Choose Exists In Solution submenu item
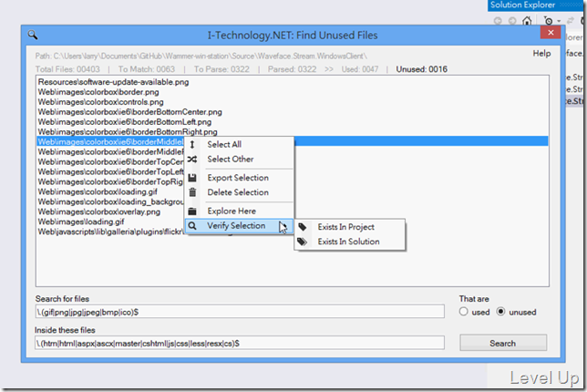Screen dimensions: 587x392 [x=348, y=242]
